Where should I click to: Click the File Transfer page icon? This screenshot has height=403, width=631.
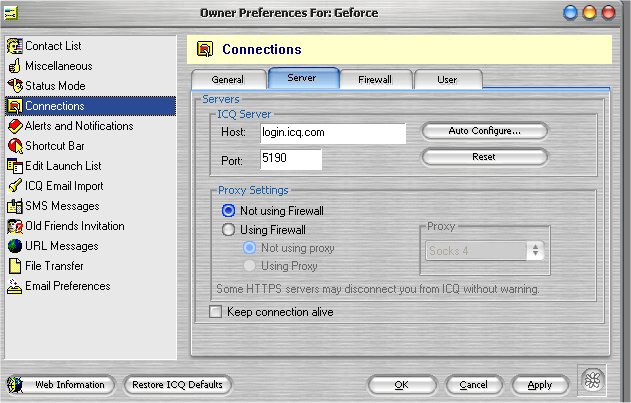tap(15, 266)
